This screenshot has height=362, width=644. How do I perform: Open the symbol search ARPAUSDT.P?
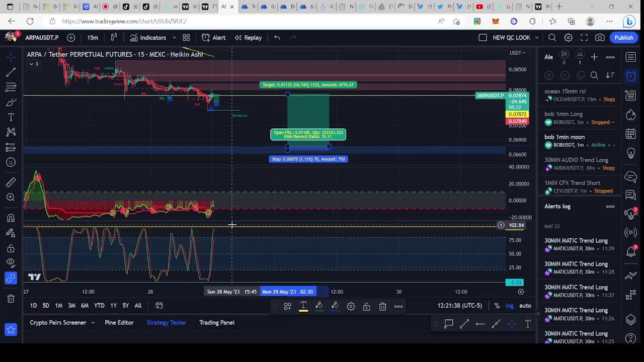tap(42, 38)
